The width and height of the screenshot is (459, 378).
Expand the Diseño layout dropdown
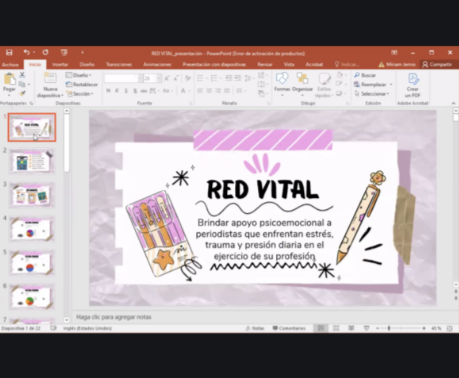coord(79,75)
